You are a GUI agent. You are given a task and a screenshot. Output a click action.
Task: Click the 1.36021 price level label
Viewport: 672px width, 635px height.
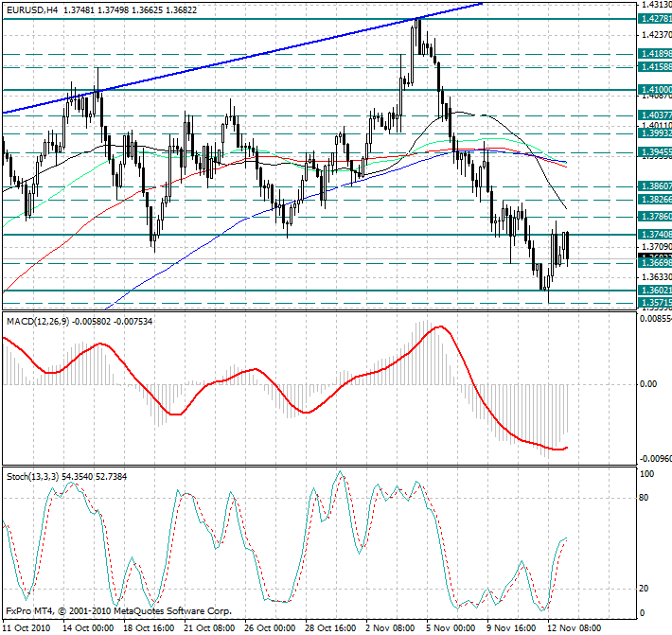(655, 291)
